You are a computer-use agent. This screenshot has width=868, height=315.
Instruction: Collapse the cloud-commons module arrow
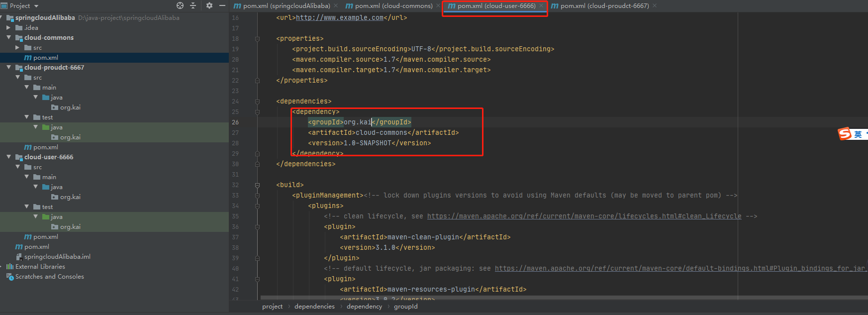[x=8, y=37]
